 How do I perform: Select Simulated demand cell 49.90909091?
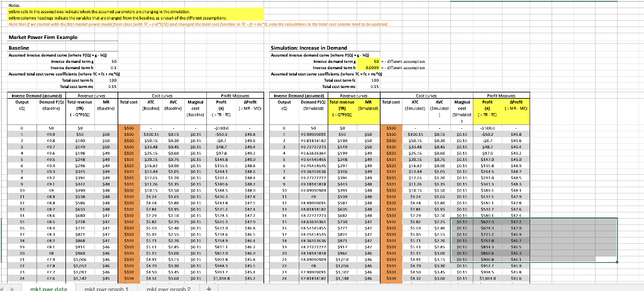(313, 134)
